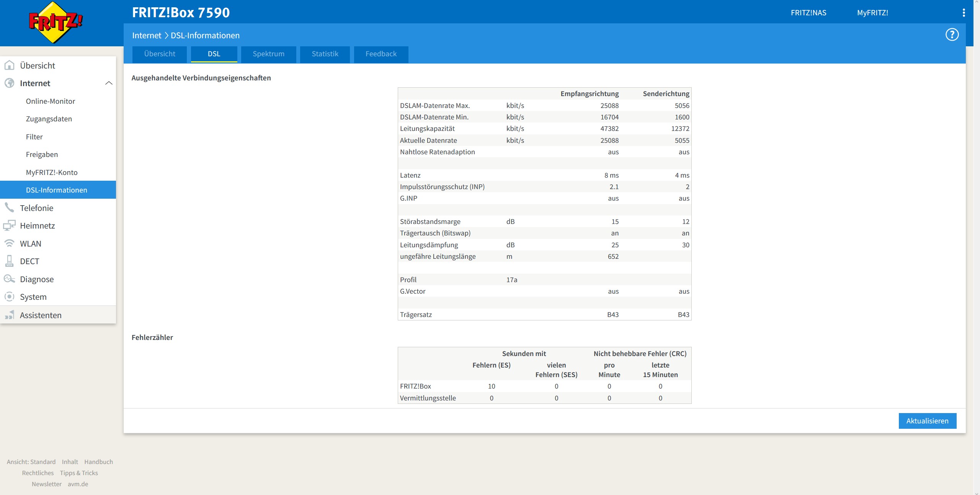This screenshot has height=495, width=980.
Task: Click the Telefonie phone icon
Action: 9,208
